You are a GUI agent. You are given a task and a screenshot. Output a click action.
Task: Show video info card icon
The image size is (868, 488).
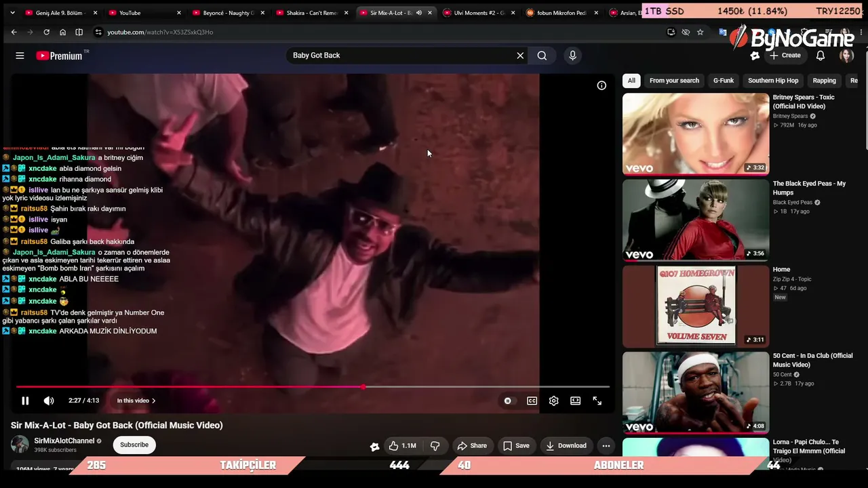601,85
